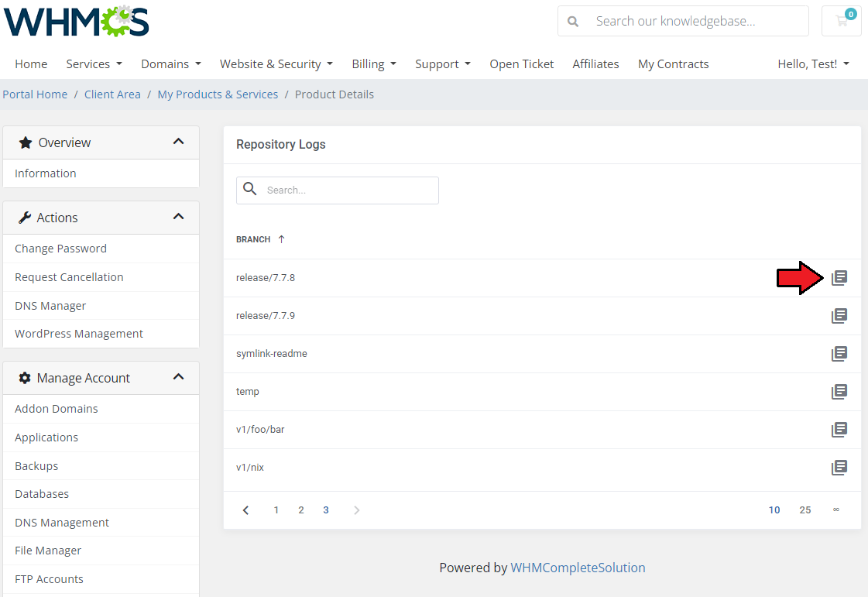
Task: Open the Support dropdown
Action: coord(443,63)
